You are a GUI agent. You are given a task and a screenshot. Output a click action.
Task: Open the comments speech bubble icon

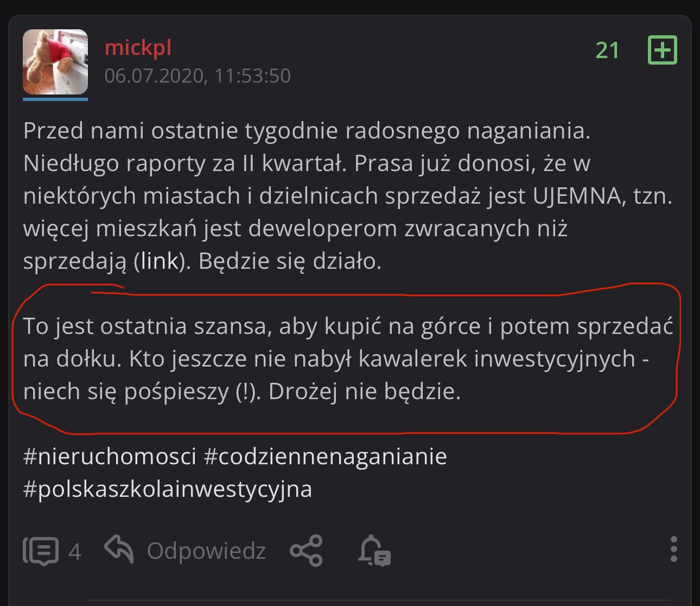[x=41, y=551]
